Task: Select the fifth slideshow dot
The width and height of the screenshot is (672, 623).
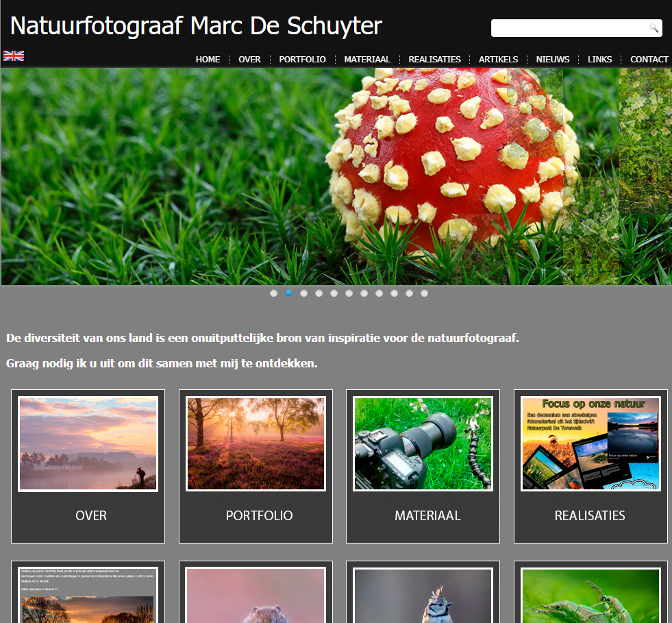Action: click(x=334, y=293)
